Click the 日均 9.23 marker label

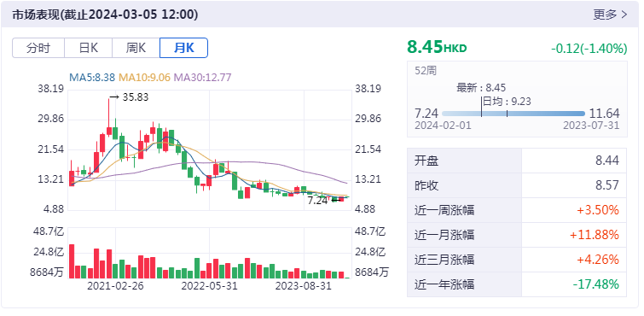(507, 102)
